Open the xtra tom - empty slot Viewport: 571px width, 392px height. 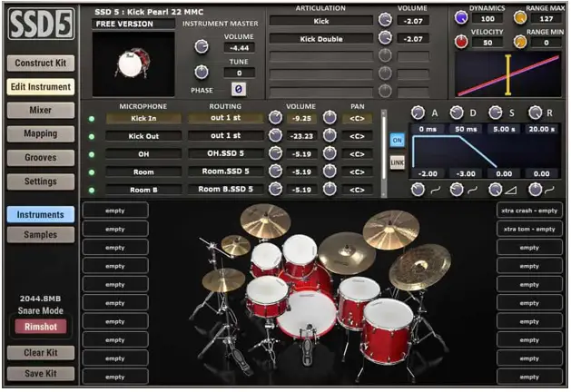529,229
